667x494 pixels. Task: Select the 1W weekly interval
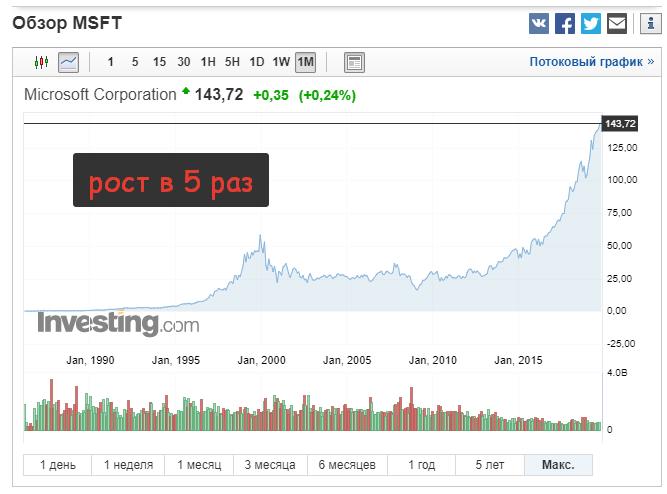281,62
